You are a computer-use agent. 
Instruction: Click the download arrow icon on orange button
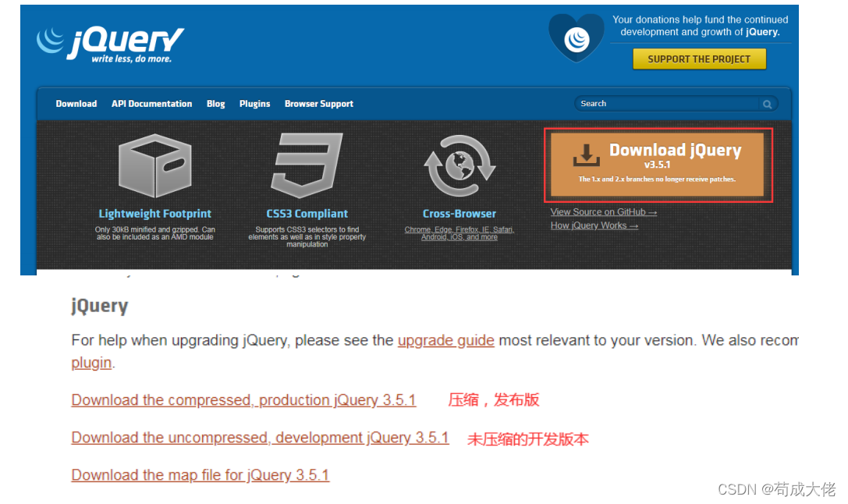(x=586, y=154)
